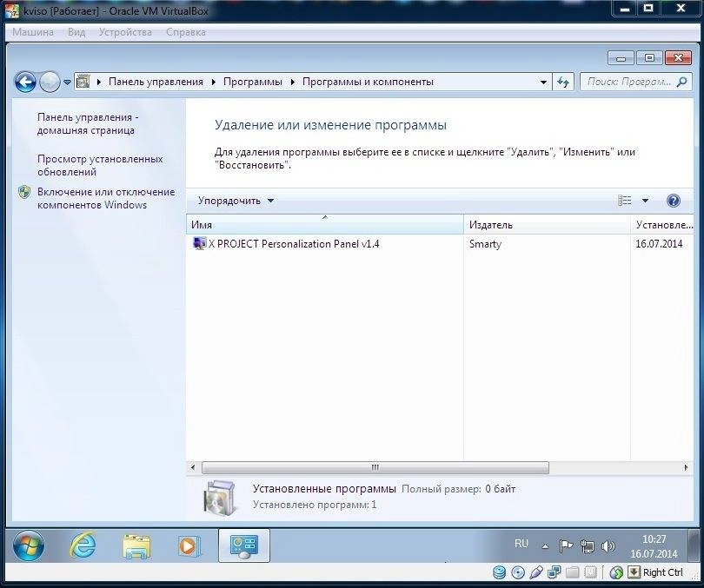
Task: Sort by the Издатель column header
Action: pyautogui.click(x=547, y=225)
